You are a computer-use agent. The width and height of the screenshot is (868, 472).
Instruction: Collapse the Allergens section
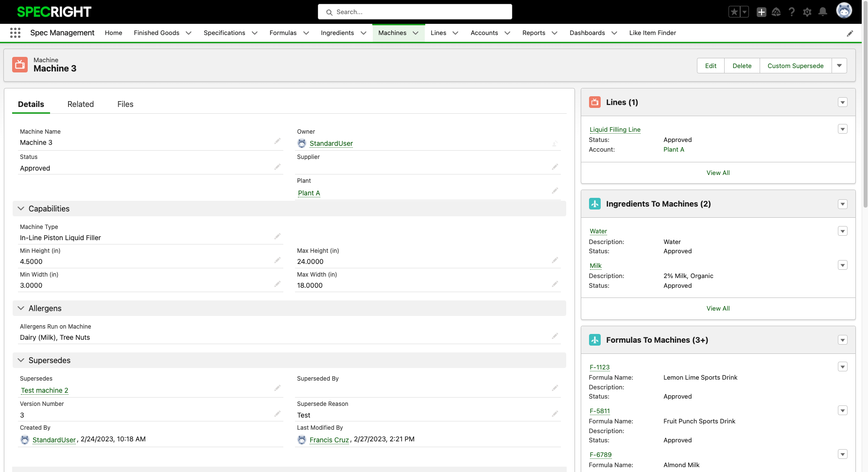coord(21,308)
